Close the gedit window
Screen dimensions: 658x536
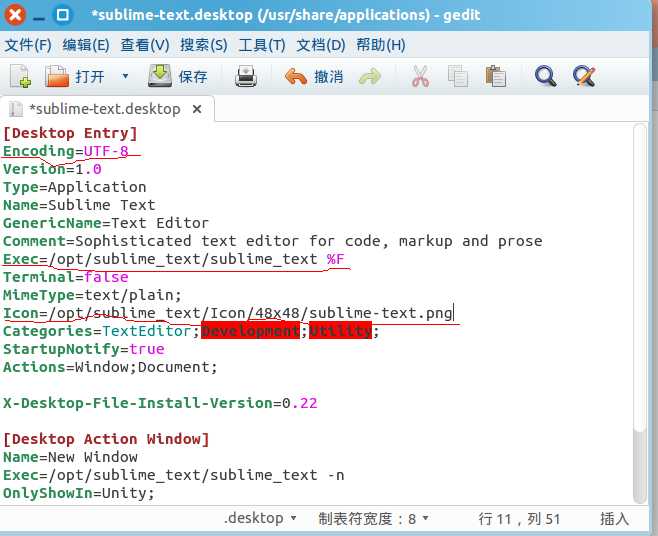point(15,15)
